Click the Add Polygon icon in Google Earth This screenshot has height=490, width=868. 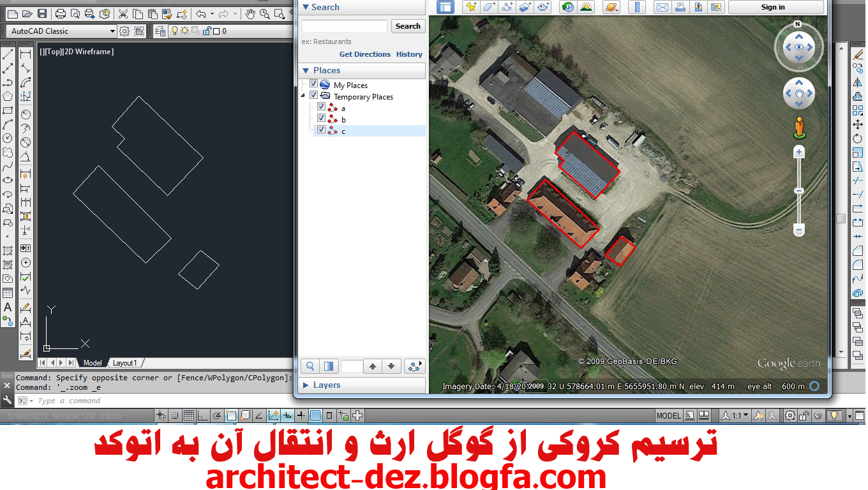pyautogui.click(x=489, y=7)
